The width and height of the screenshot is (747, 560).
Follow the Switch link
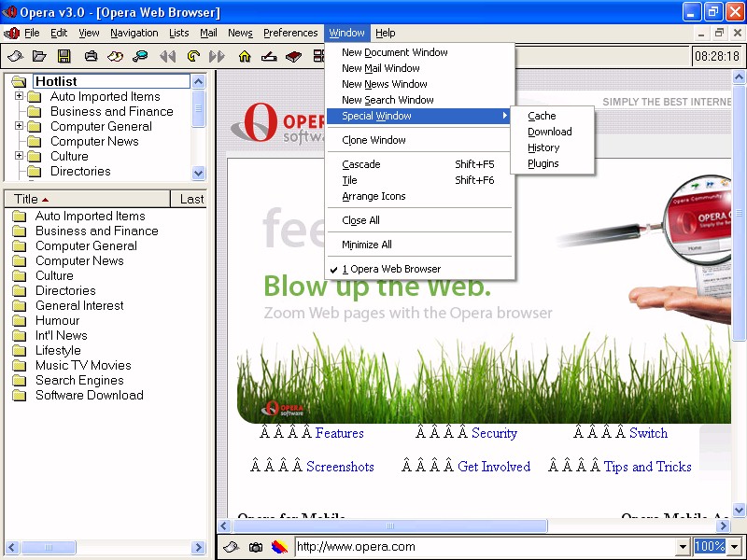648,433
